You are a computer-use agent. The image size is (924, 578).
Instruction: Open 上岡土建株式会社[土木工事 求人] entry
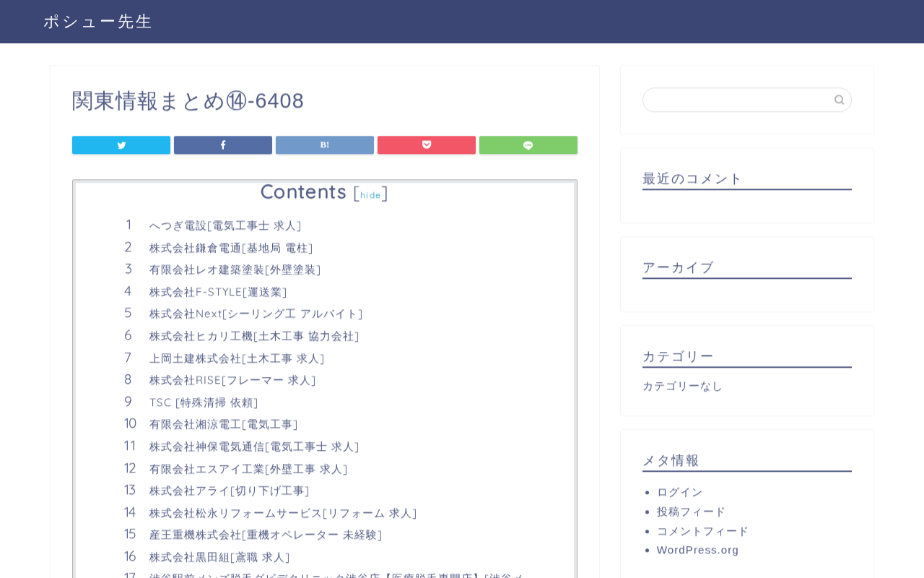[x=237, y=358]
